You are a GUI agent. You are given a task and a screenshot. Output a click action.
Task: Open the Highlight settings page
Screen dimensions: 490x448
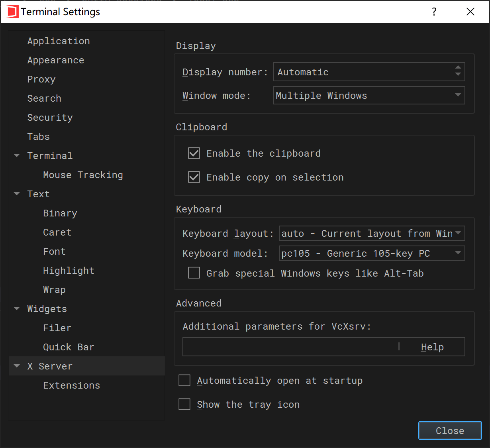[69, 271]
